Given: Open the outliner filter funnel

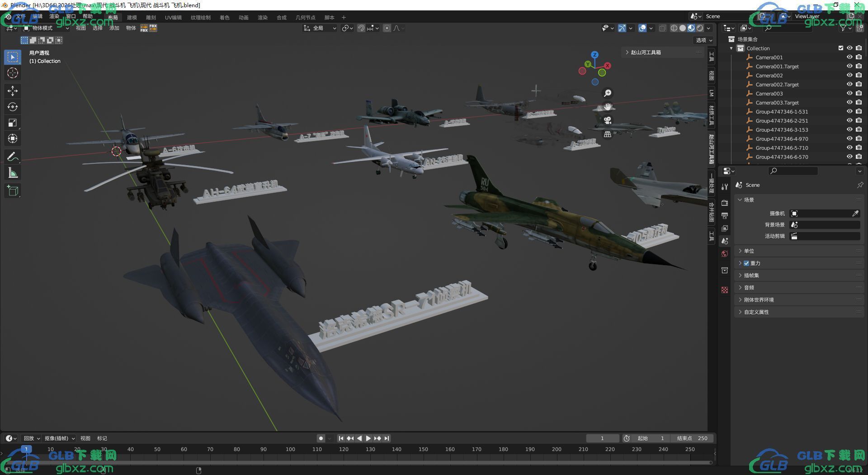Looking at the screenshot, I should [x=844, y=28].
